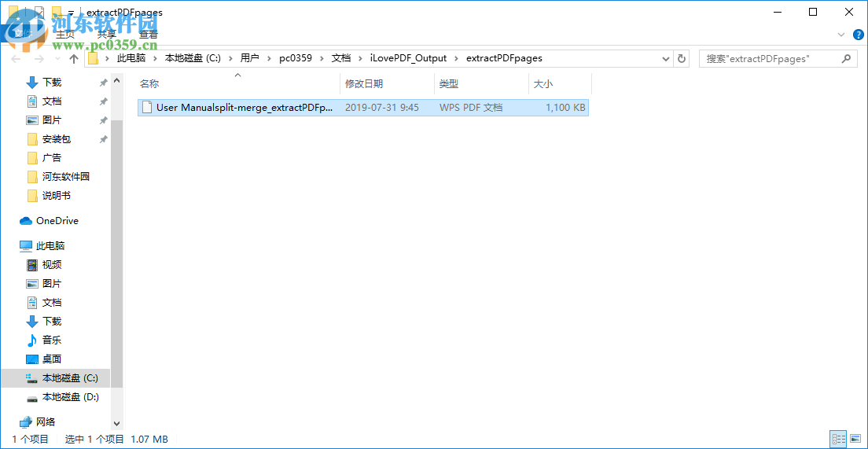Click navigation pane scroll up arrow
The width and height of the screenshot is (868, 449).
pos(116,81)
